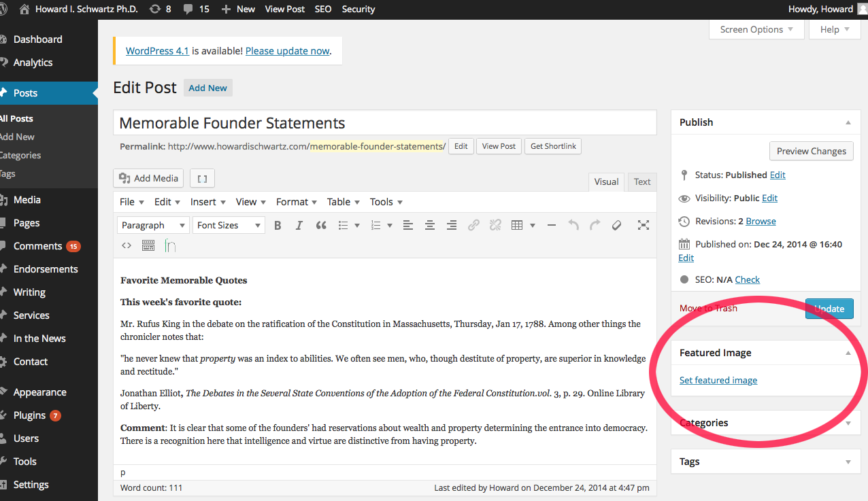Click the fullscreen editor icon
This screenshot has width=868, height=501.
pyautogui.click(x=643, y=225)
